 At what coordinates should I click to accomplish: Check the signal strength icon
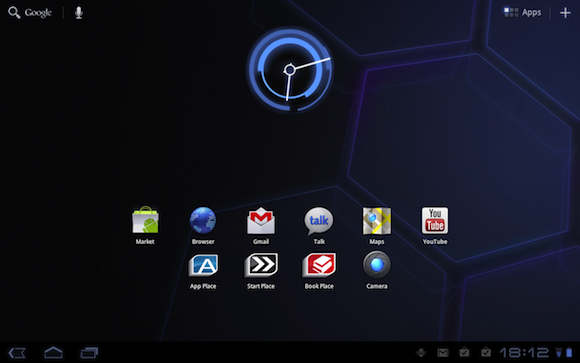click(559, 353)
